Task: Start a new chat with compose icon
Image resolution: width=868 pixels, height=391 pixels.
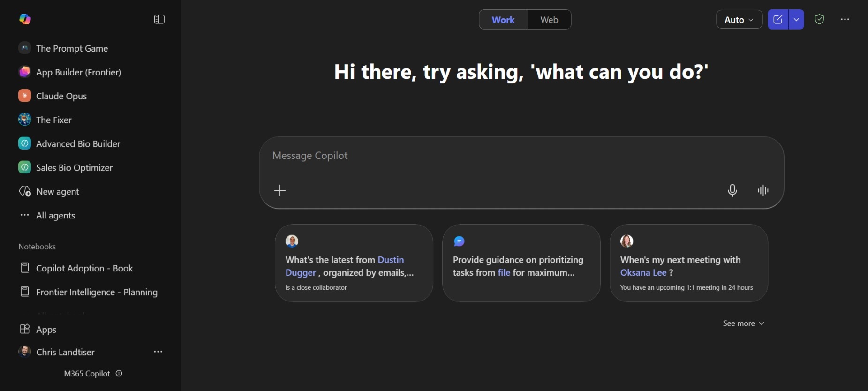Action: click(778, 20)
